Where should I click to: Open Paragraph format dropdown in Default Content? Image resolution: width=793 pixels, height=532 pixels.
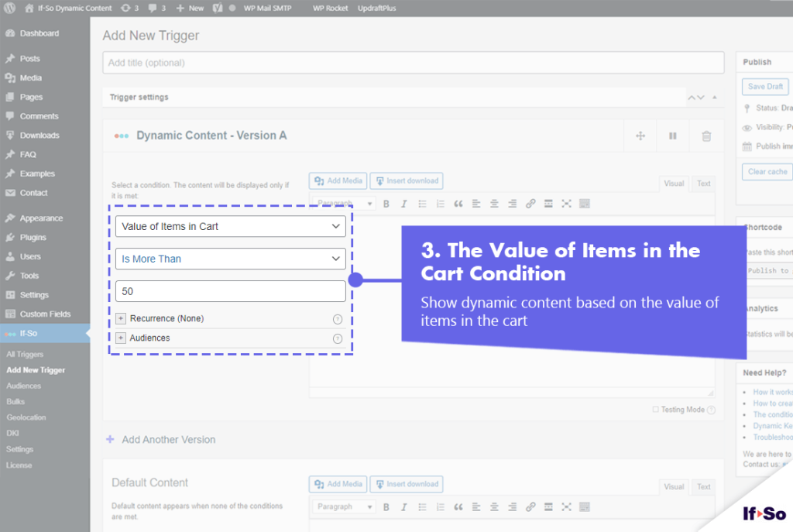click(x=345, y=506)
